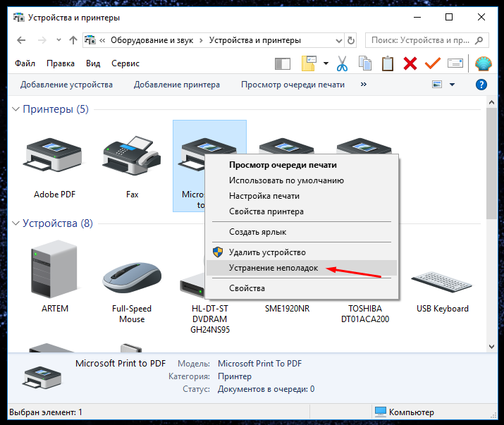
Task: Click Устройства и принтеры breadcrumb
Action: 255,40
